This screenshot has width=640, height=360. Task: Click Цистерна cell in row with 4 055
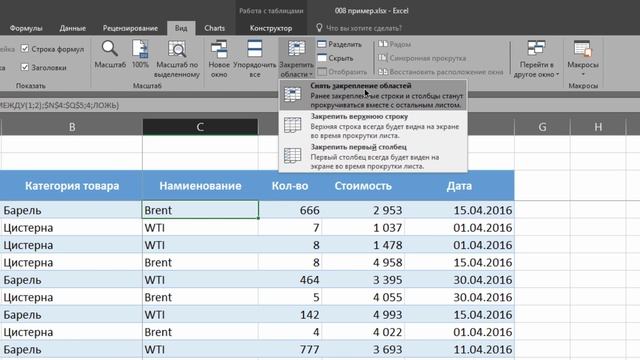(71, 297)
